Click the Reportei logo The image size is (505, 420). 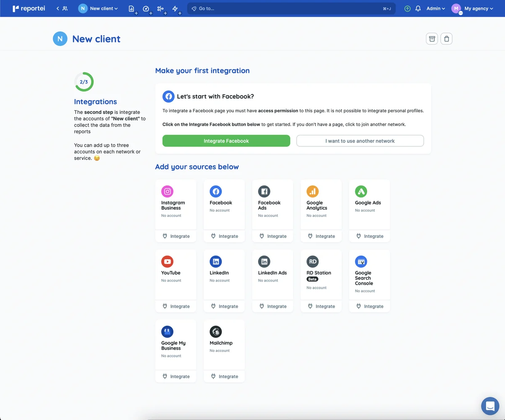pyautogui.click(x=29, y=8)
